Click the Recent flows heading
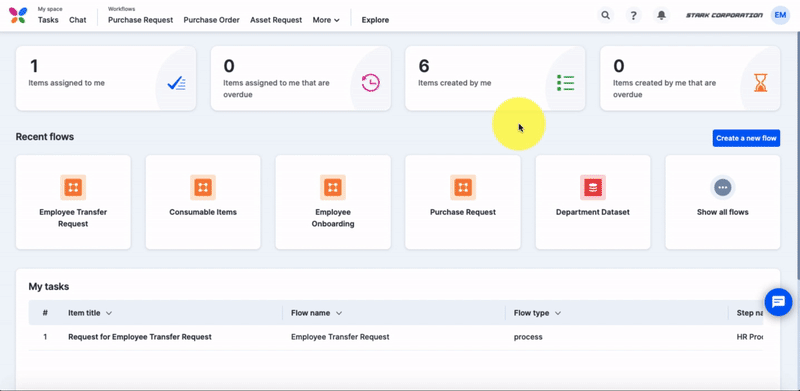Viewport: 800px width, 391px height. [x=45, y=137]
